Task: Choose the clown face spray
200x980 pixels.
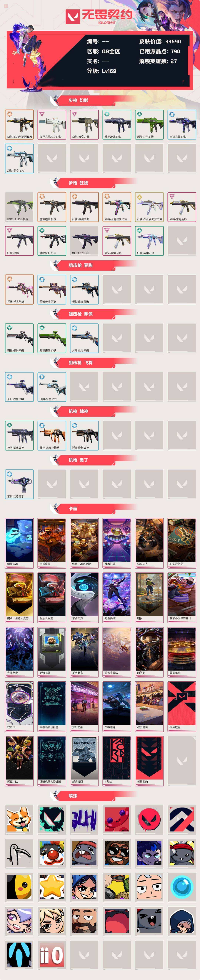Action: click(52, 853)
